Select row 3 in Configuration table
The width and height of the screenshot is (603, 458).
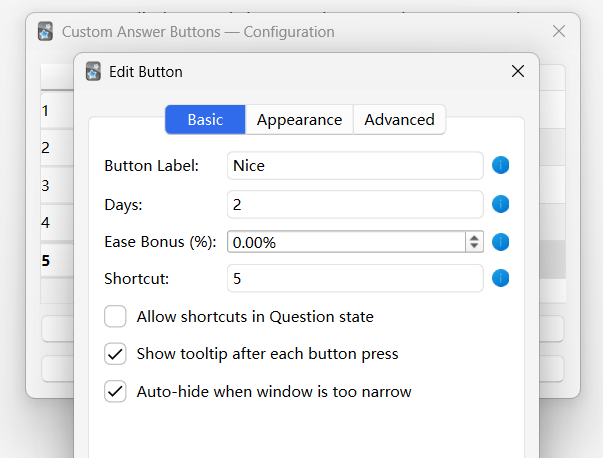(57, 185)
